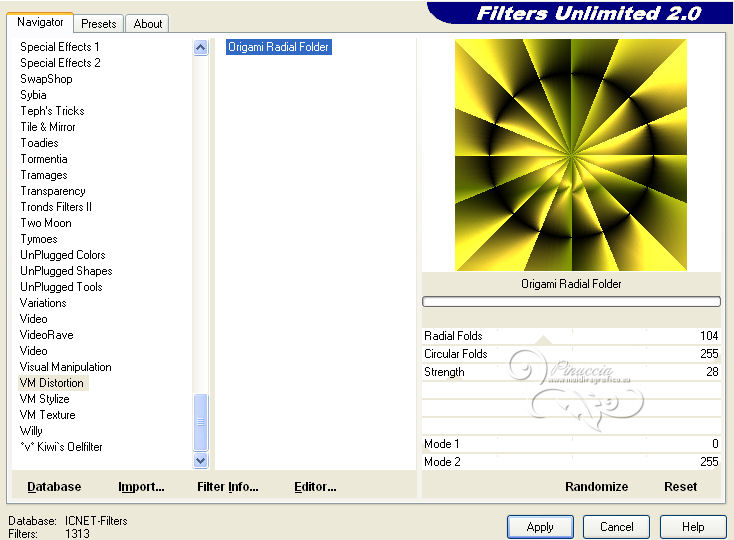Select °v° Kiwi`s Oelfilter category
This screenshot has height=540, width=734.
click(61, 447)
